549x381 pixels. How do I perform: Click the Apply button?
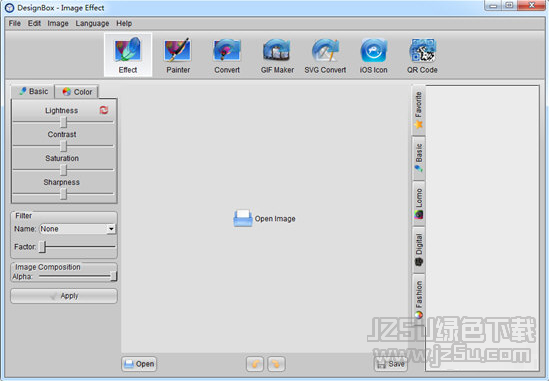64,296
